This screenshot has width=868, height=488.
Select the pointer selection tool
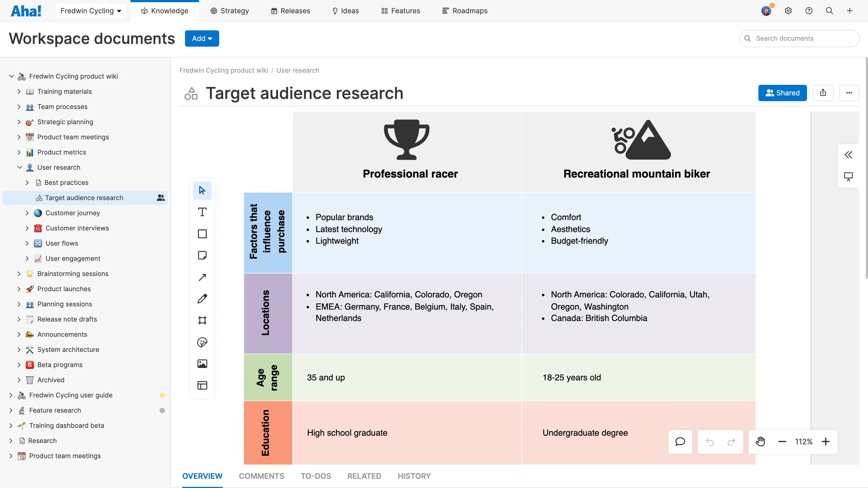202,190
